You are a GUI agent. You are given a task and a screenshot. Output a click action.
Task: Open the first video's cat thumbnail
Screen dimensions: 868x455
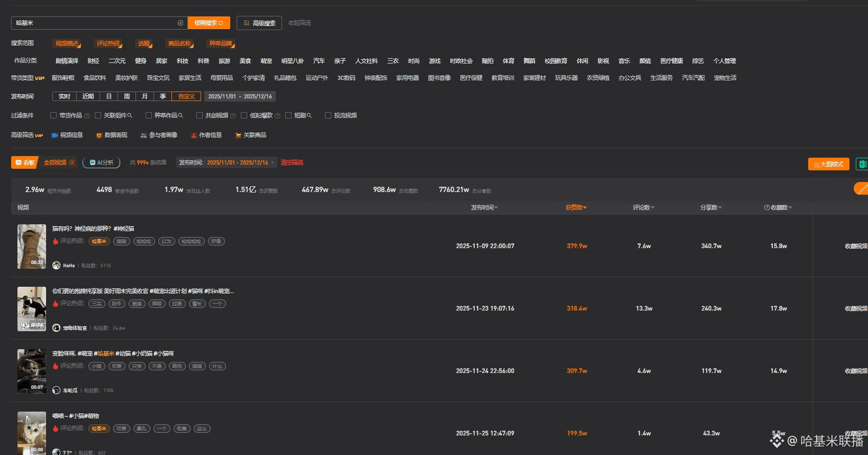pyautogui.click(x=32, y=247)
